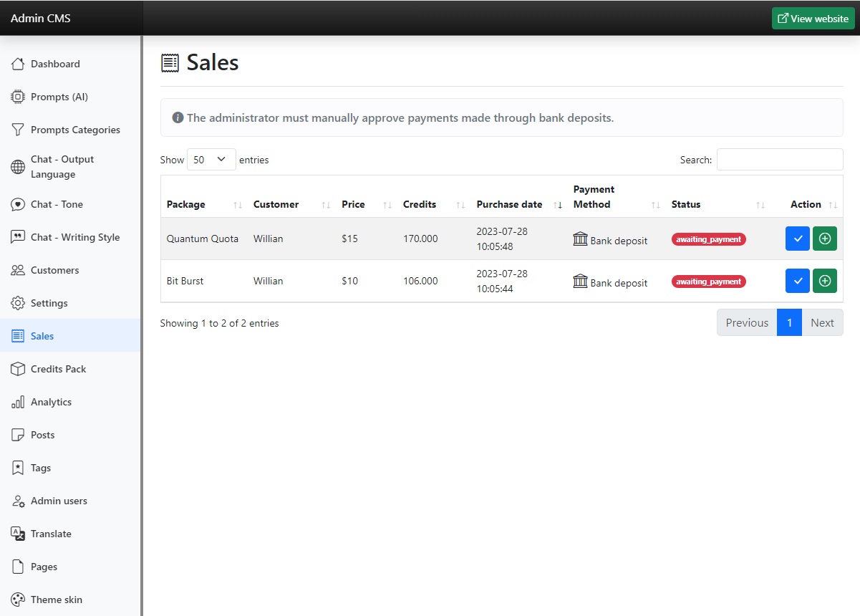Click the View website button
The image size is (860, 616).
pos(813,19)
